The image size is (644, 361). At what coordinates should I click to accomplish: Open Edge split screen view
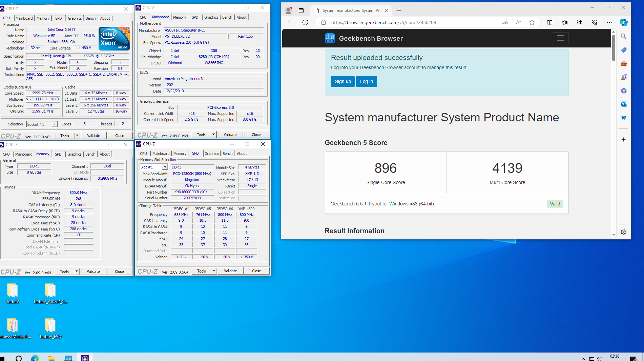549,22
